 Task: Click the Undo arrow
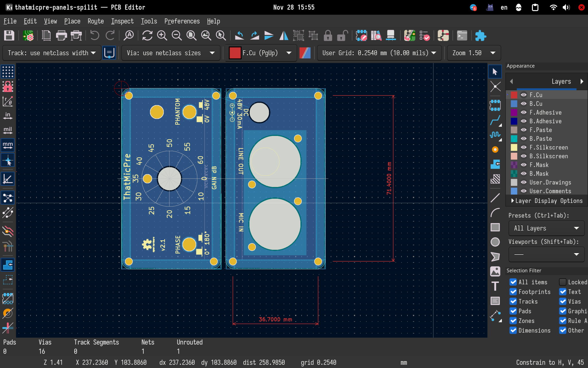94,36
